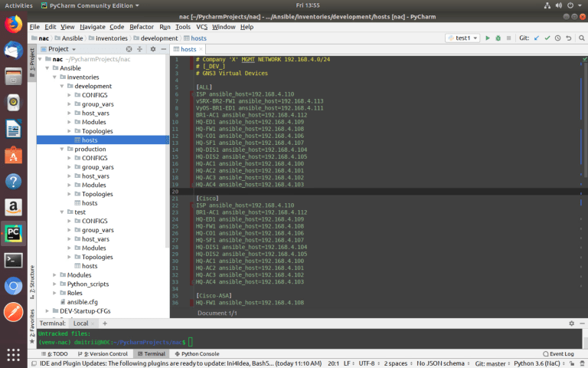Open Firefox from the dock
Image resolution: width=588 pixels, height=368 pixels.
coord(14,25)
